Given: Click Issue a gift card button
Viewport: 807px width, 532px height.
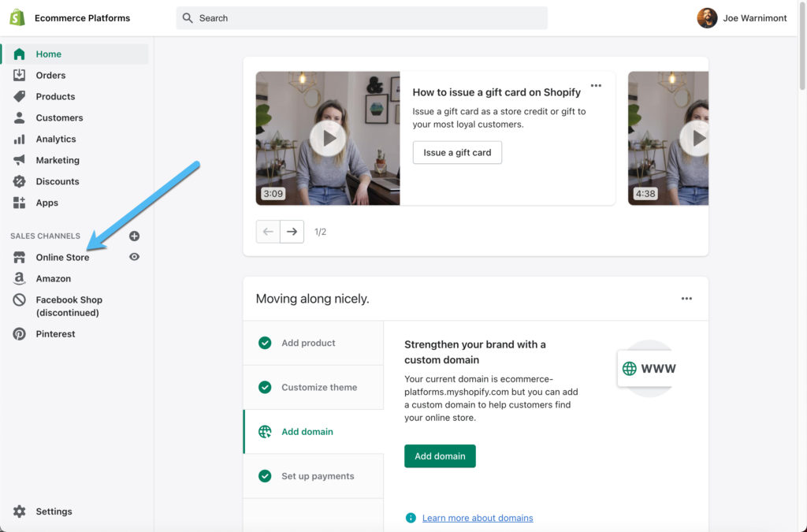Looking at the screenshot, I should [x=457, y=153].
